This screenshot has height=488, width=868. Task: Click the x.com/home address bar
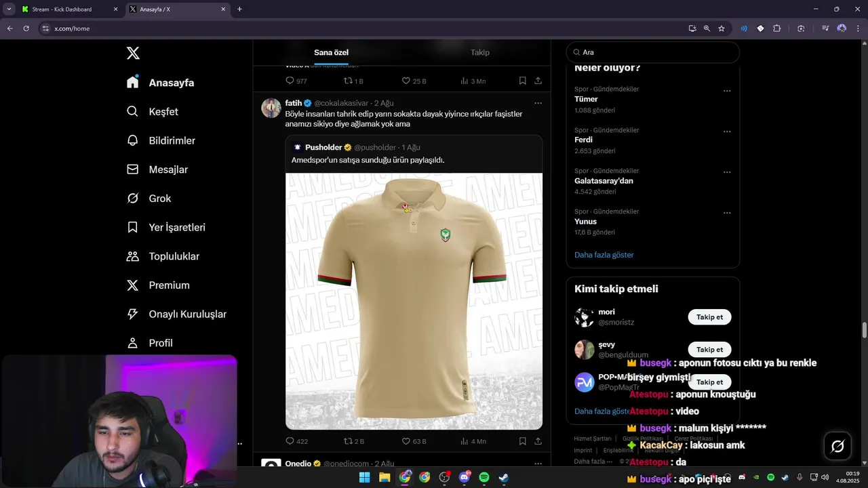pyautogui.click(x=366, y=28)
